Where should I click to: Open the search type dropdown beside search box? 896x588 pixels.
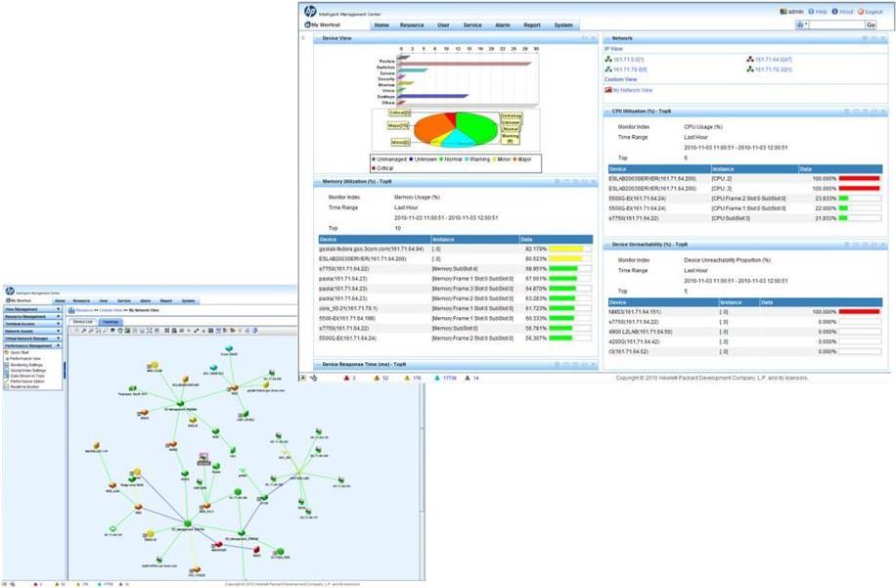pyautogui.click(x=803, y=24)
